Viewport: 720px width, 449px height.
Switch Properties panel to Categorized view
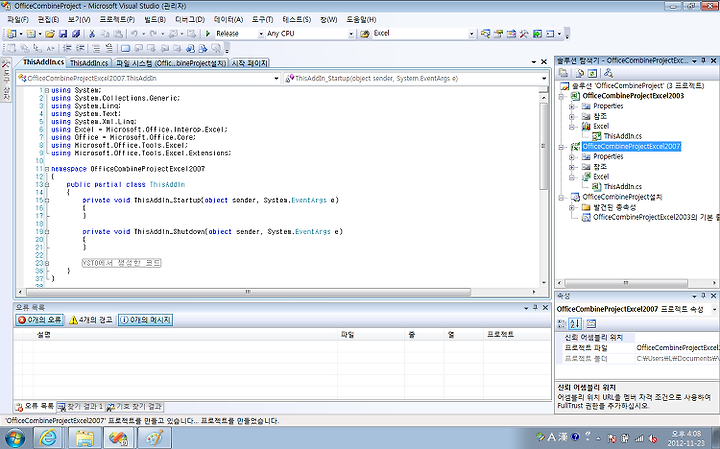562,324
